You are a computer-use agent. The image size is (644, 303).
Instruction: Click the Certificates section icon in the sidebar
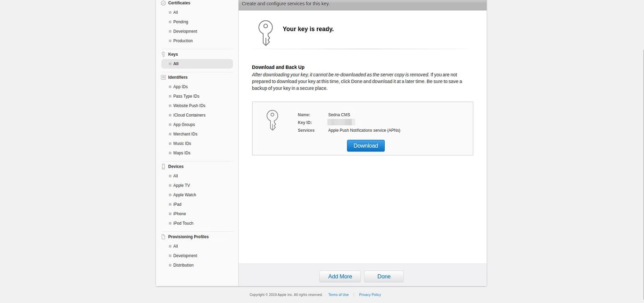pos(164,2)
